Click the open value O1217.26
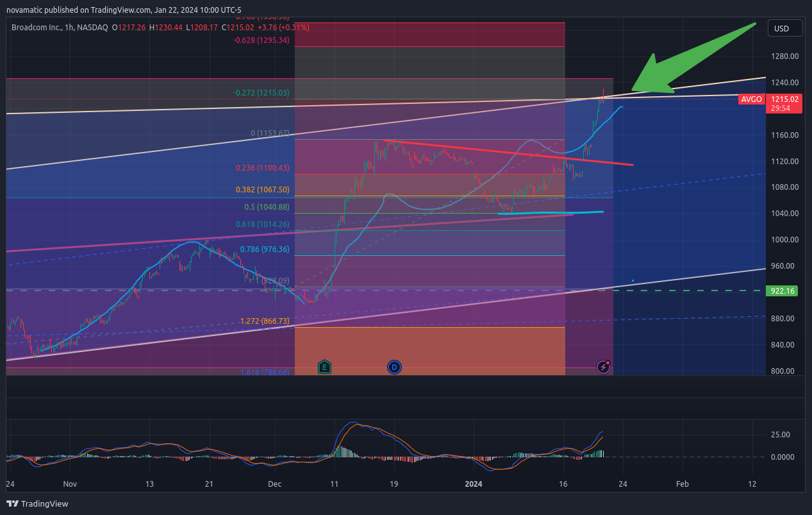 [129, 27]
